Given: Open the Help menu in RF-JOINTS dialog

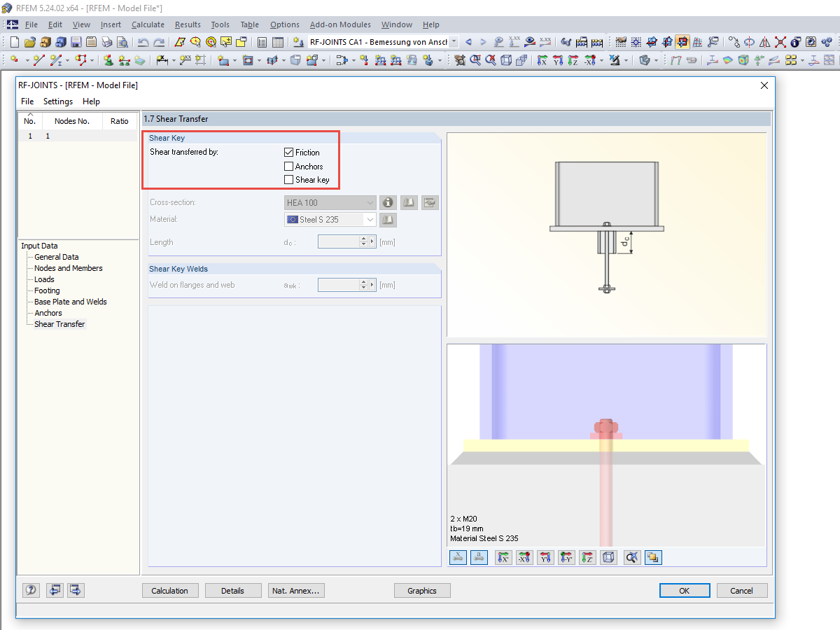Looking at the screenshot, I should (91, 101).
